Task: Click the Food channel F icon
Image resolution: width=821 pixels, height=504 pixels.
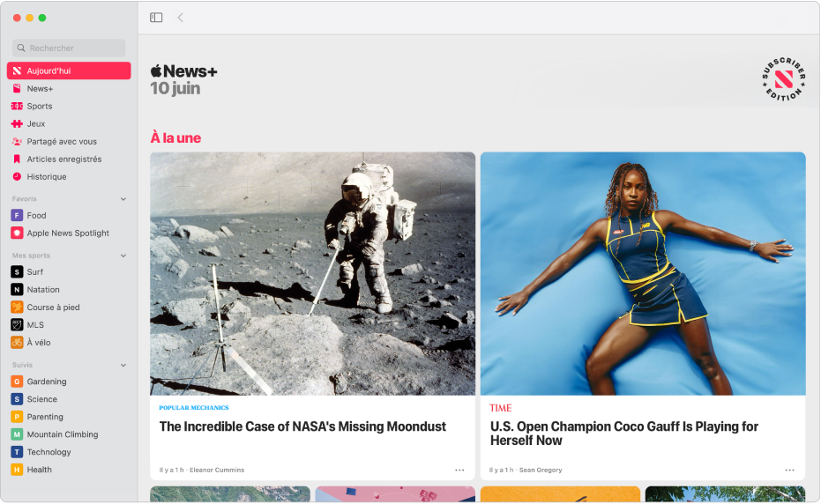Action: point(17,216)
